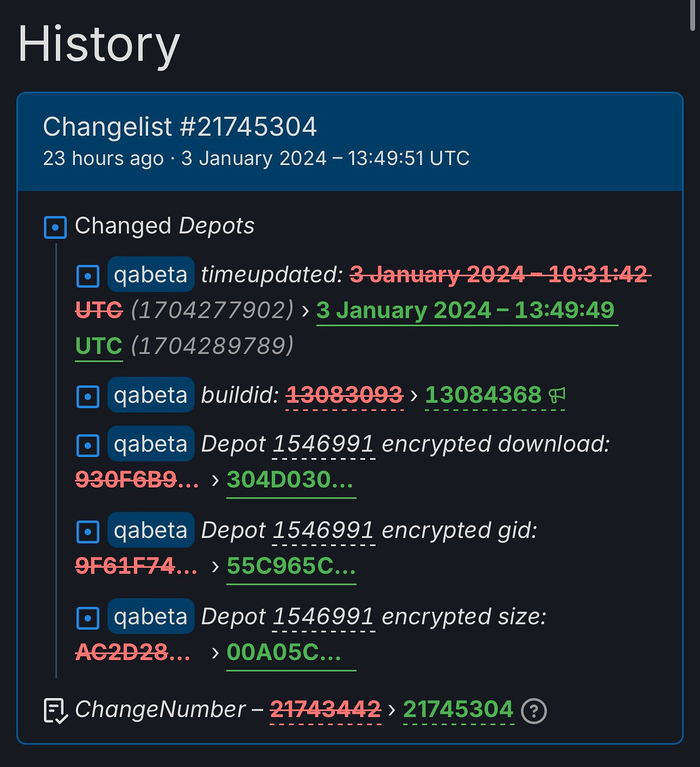Screen dimensions: 700x767
Task: Click old change number 21743442
Action: [x=326, y=709]
